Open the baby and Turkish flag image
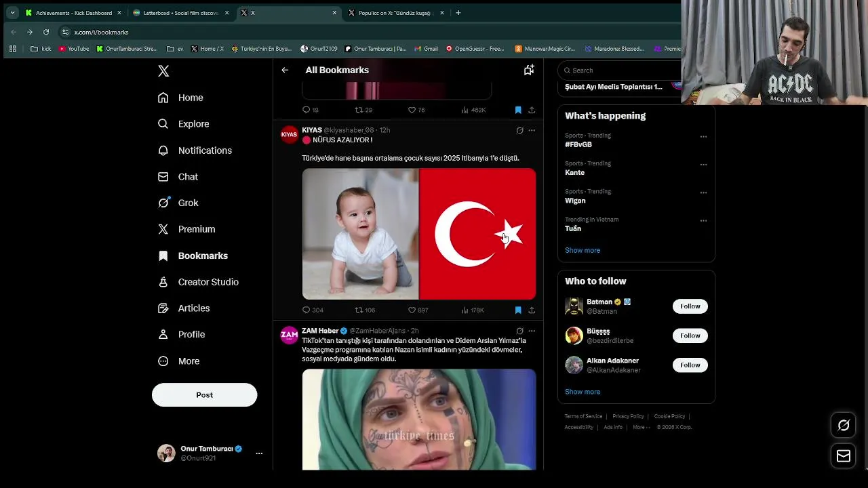Viewport: 868px width, 488px height. tap(419, 234)
